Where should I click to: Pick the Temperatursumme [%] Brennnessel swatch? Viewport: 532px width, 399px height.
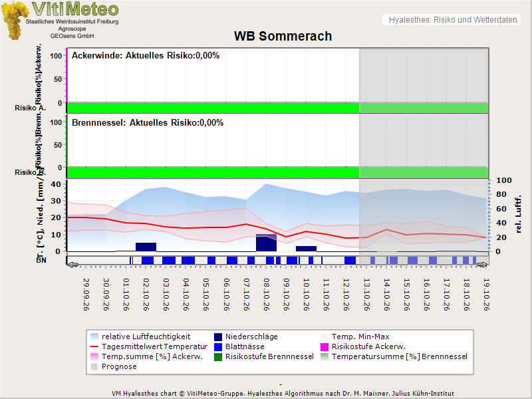coord(325,356)
